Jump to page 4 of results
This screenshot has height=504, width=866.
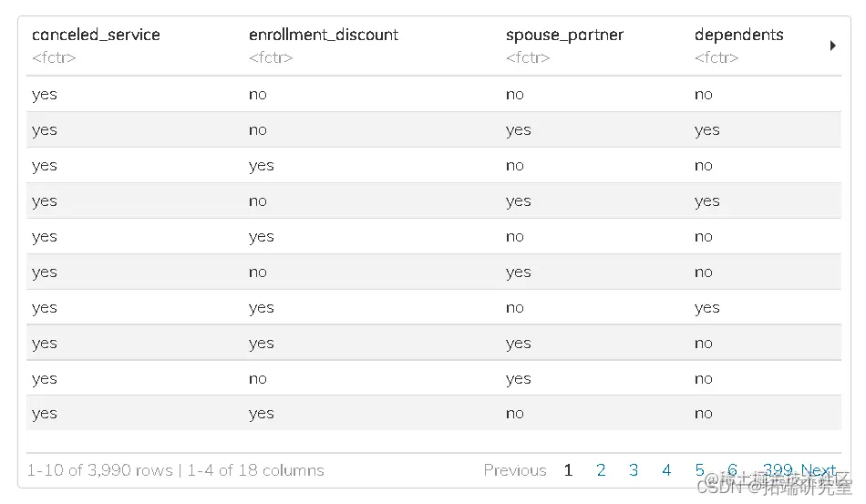pyautogui.click(x=666, y=470)
